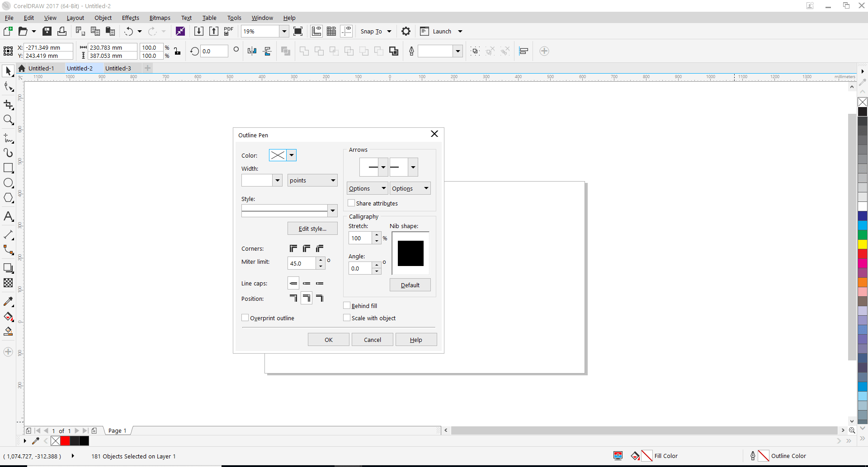868x467 pixels.
Task: Open the outline Color dropdown
Action: coord(292,155)
